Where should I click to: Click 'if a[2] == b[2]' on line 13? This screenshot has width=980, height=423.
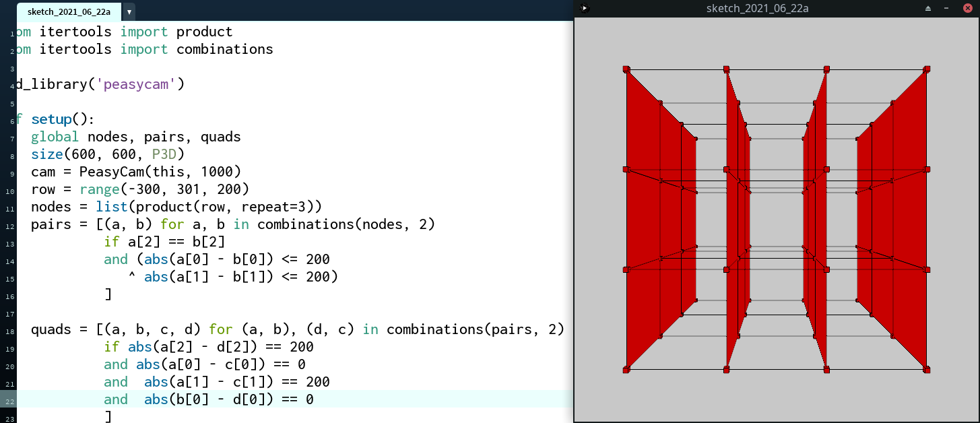164,242
